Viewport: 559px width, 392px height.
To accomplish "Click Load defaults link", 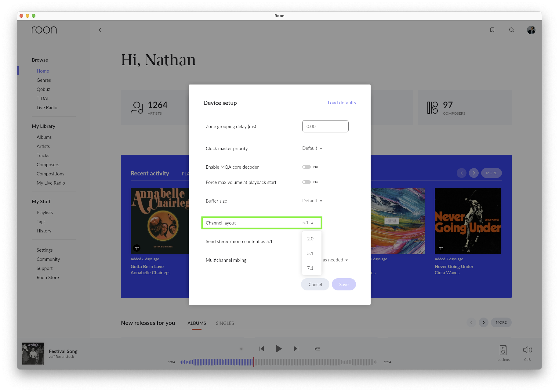I will [x=342, y=103].
